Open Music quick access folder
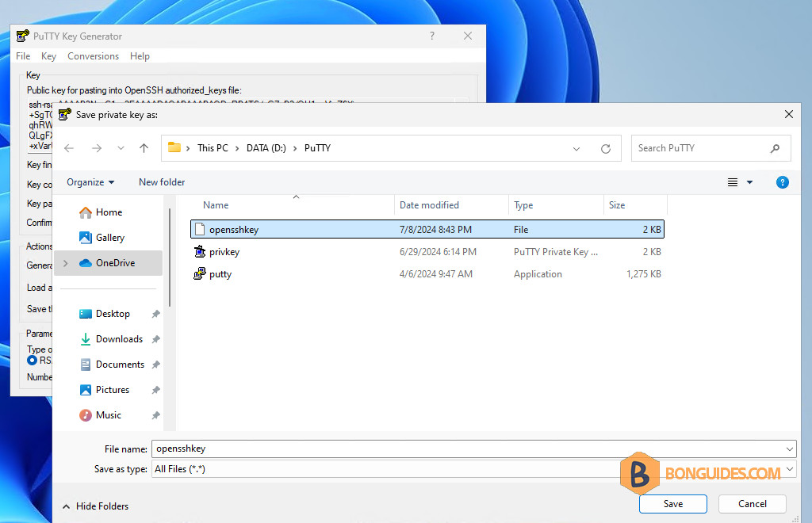Viewport: 812px width, 523px height. pyautogui.click(x=108, y=415)
